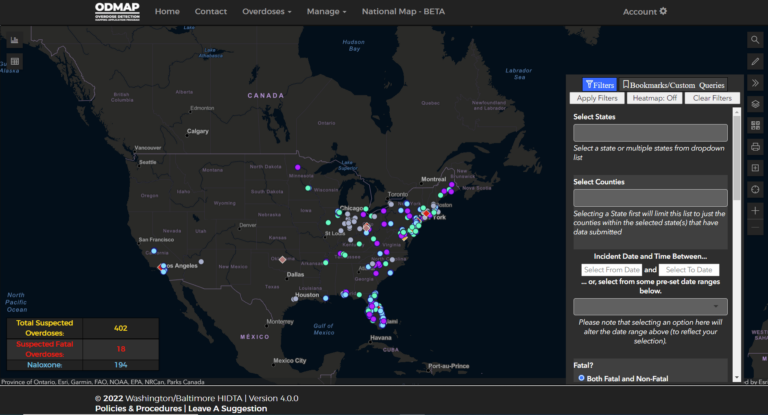Screen dimensions: 768x415
Task: Click the CANADA country label on map
Action: [x=265, y=96]
